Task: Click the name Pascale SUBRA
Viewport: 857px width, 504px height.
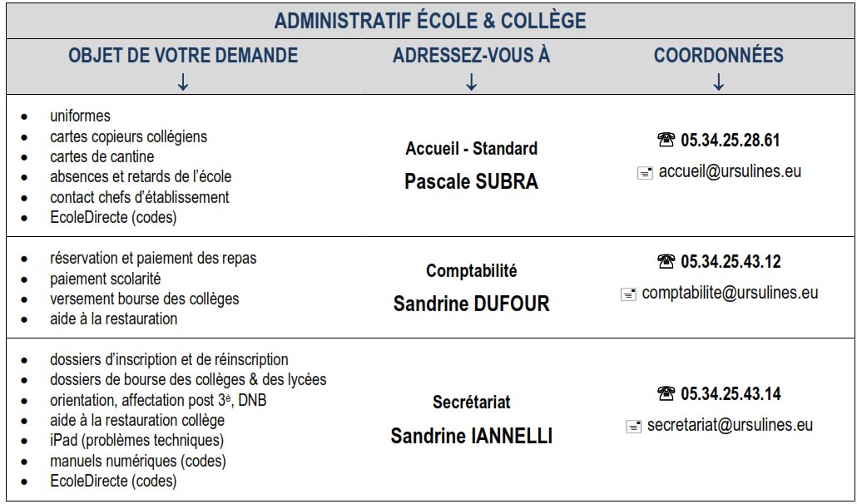Action: (471, 182)
